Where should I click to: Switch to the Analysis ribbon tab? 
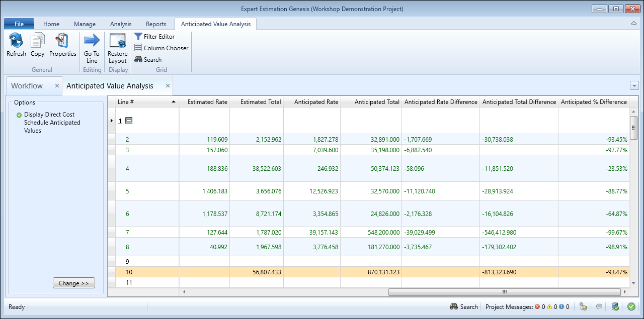[x=120, y=24]
